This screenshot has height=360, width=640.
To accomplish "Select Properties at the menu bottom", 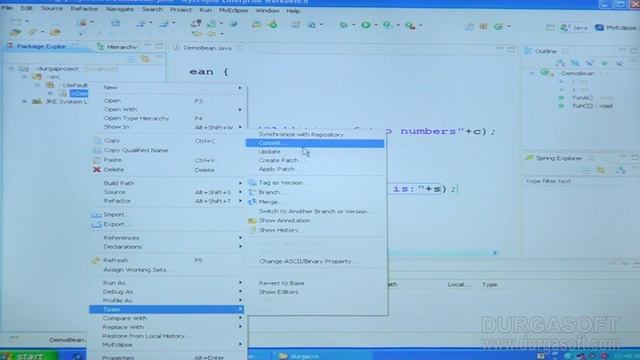I will click(118, 357).
